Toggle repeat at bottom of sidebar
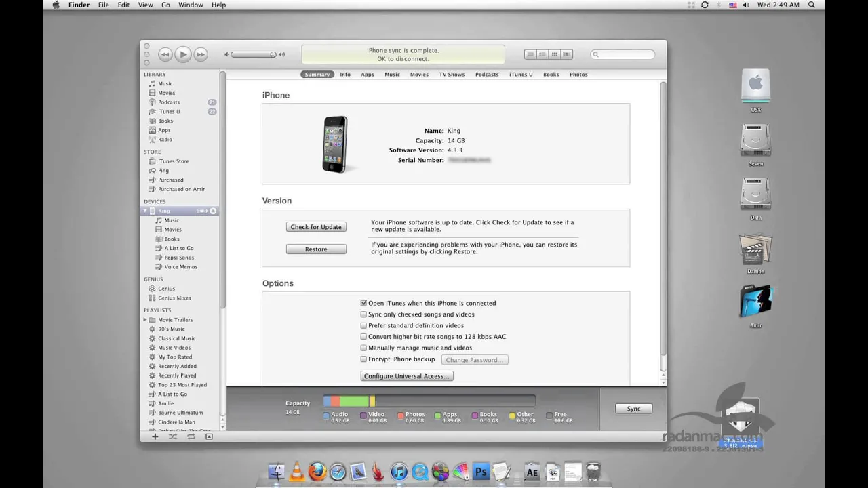Viewport: 868px width, 488px height. tap(191, 436)
